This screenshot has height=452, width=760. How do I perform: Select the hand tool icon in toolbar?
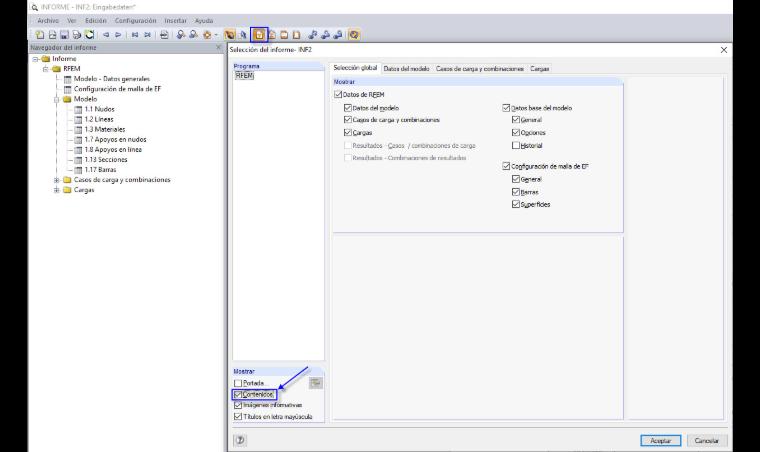230,35
